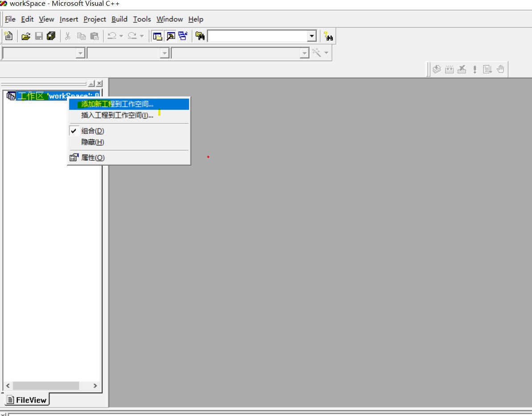Open the Tools menu

[x=142, y=19]
